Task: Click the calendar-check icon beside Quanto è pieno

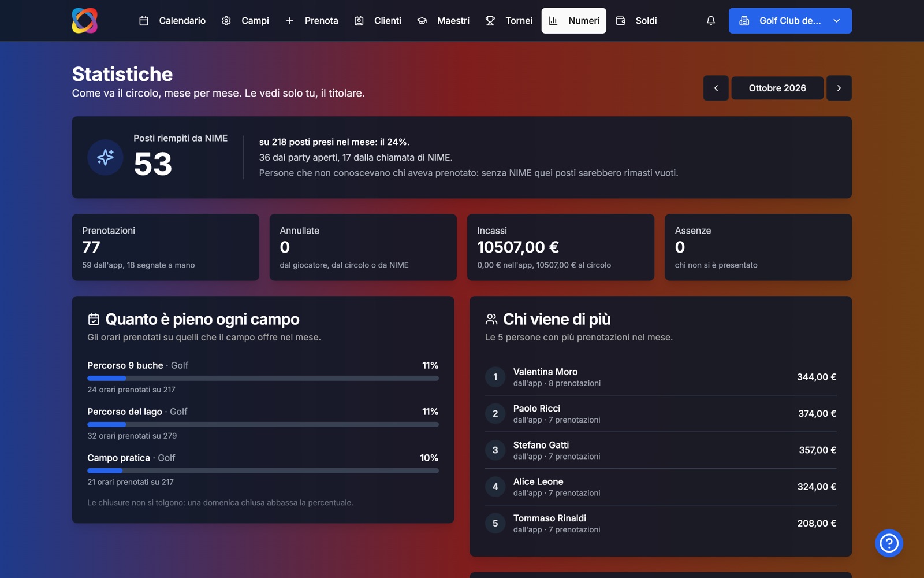Action: pos(94,319)
